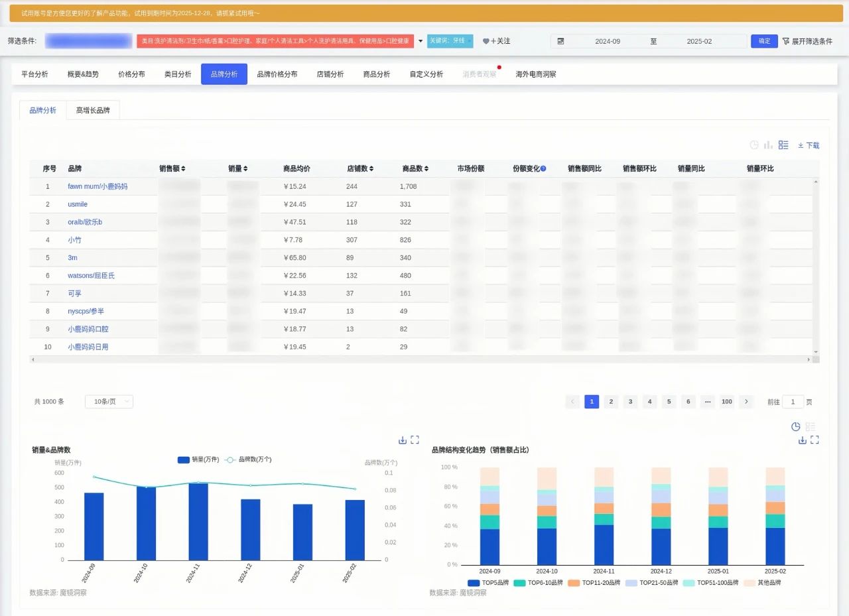Click the 下载 download button above table
The height and width of the screenshot is (616, 849).
pos(809,145)
